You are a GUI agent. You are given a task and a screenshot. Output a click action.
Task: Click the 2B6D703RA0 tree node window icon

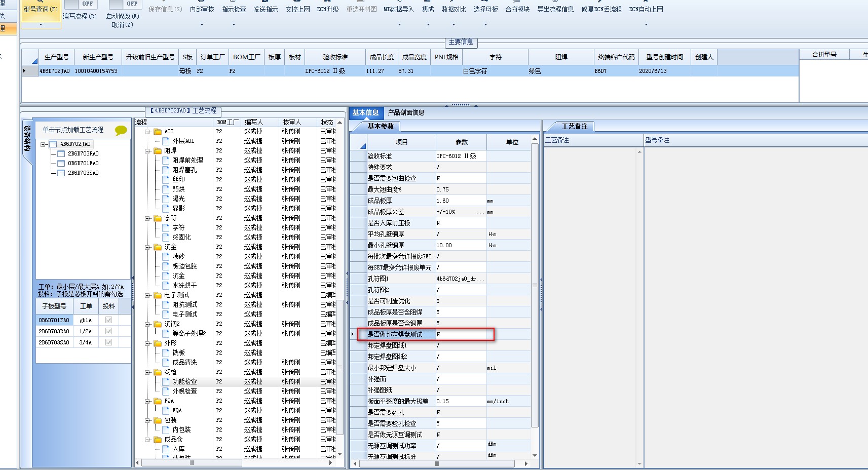click(61, 153)
